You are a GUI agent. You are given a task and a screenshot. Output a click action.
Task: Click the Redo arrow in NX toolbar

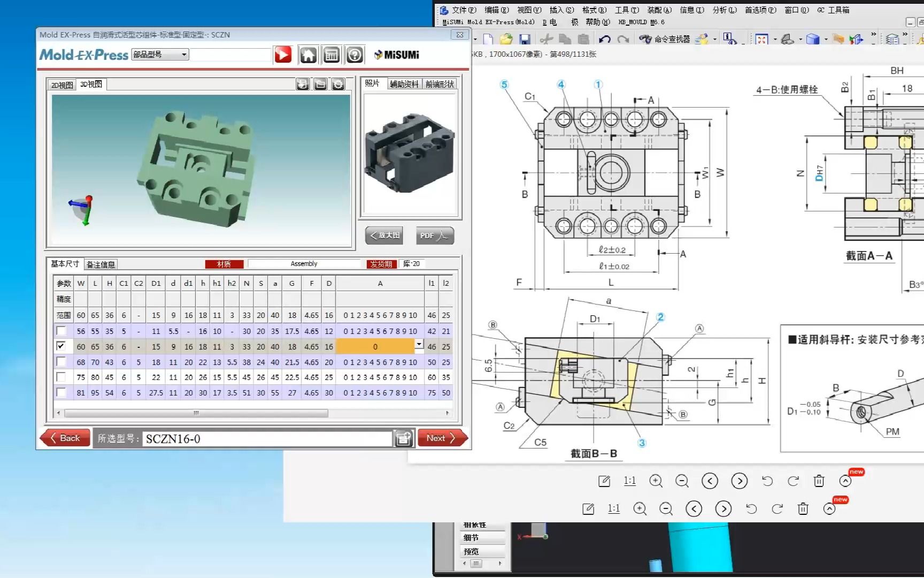pyautogui.click(x=623, y=39)
